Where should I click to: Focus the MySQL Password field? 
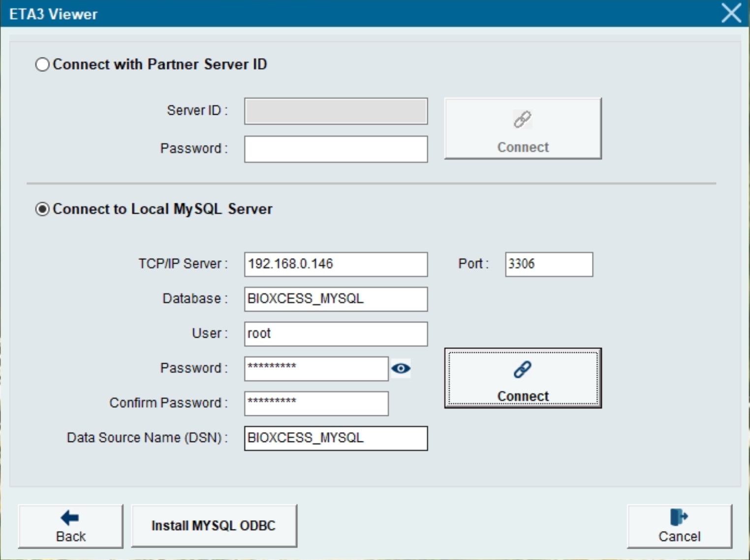(x=316, y=369)
